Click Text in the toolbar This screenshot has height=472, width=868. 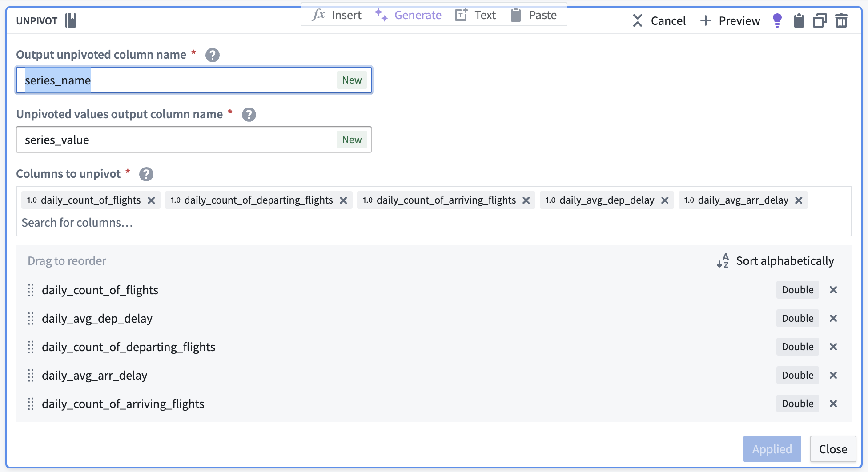tap(475, 15)
